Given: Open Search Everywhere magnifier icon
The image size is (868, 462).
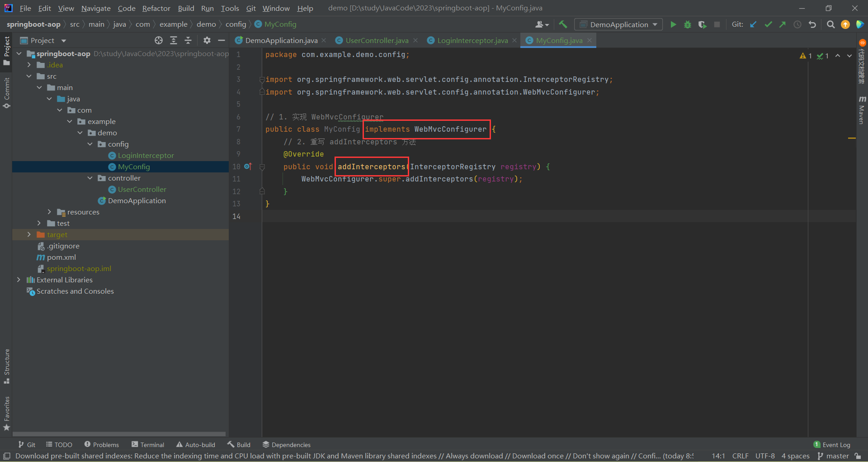Looking at the screenshot, I should [x=830, y=24].
